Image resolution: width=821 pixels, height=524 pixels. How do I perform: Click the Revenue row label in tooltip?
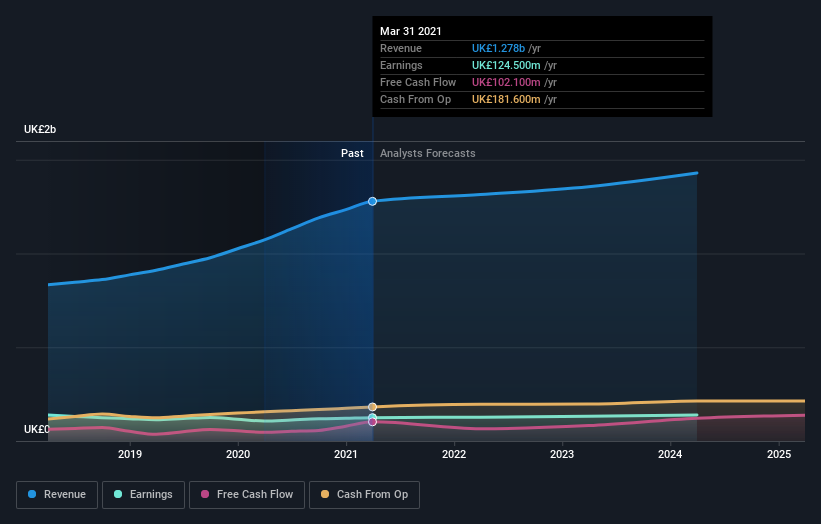(x=401, y=48)
